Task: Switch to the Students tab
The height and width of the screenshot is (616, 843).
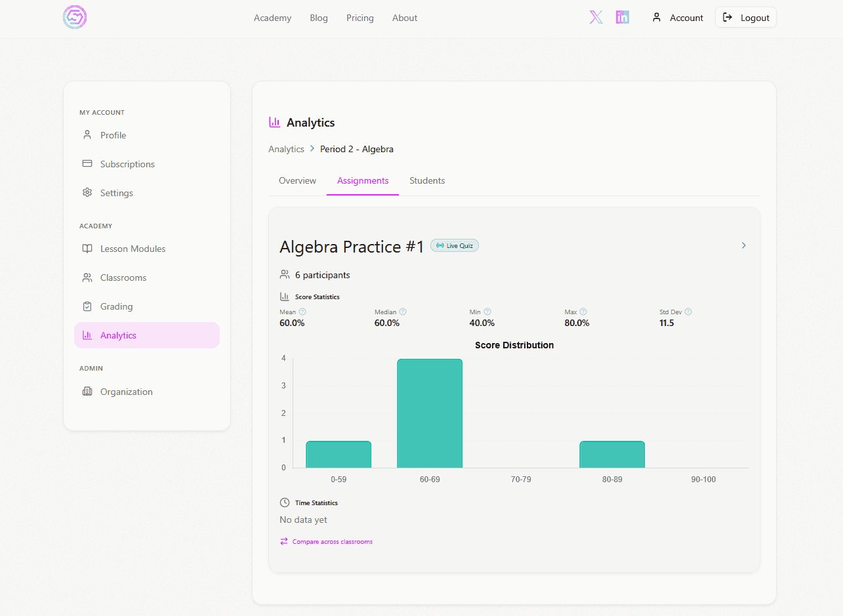Action: (x=427, y=180)
